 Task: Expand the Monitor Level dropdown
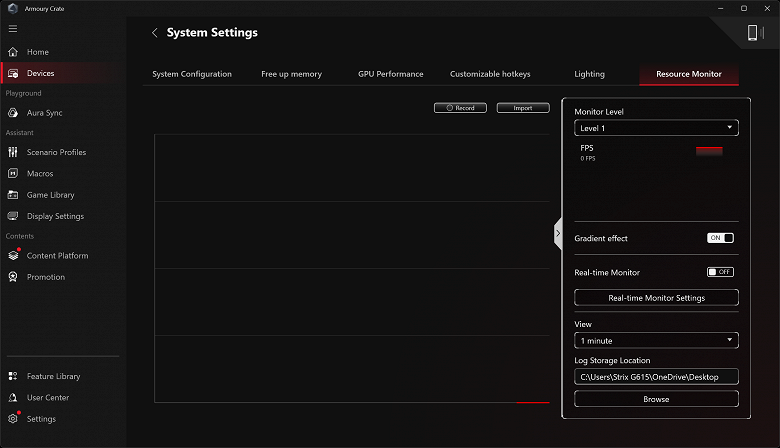[656, 128]
